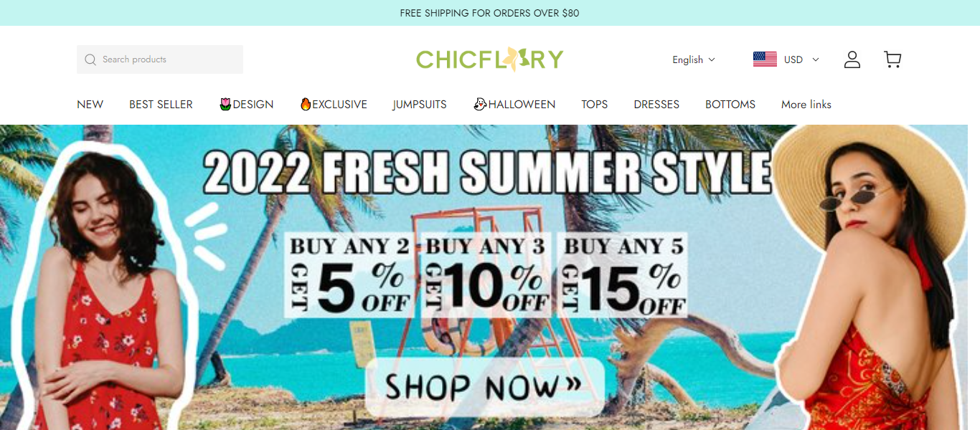Viewport: 980px width, 430px height.
Task: Expand More links menu
Action: (806, 105)
